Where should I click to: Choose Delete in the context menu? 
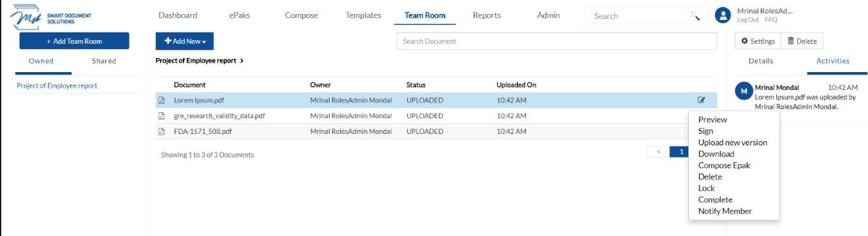710,177
